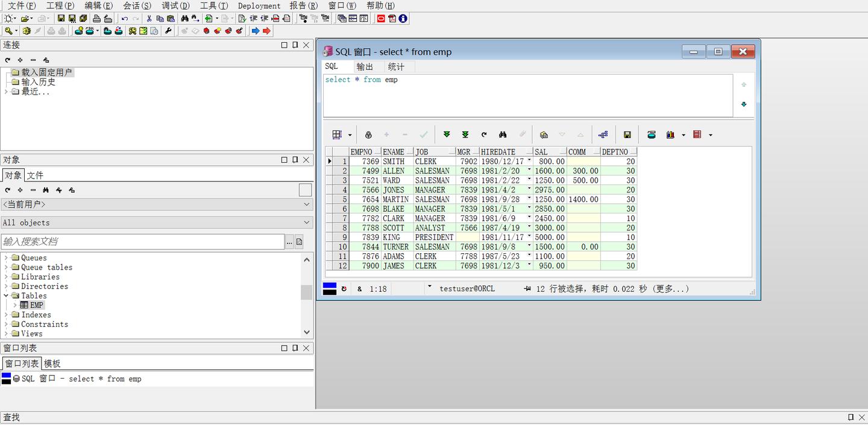Click the blue info circle toolbar icon
The height and width of the screenshot is (425, 868).
[x=403, y=19]
